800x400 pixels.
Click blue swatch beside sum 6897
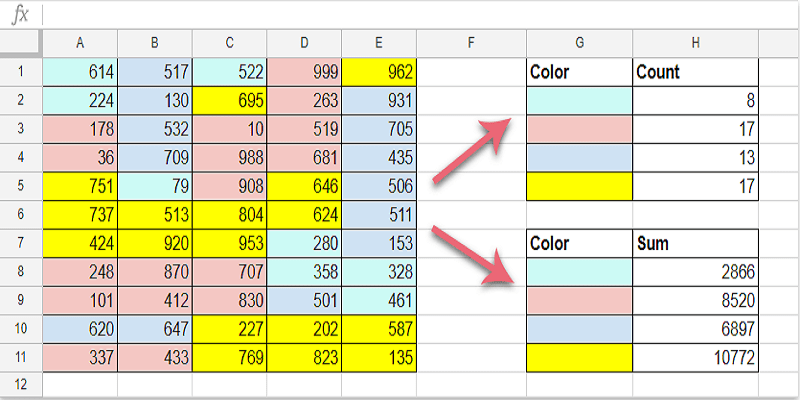tap(579, 327)
